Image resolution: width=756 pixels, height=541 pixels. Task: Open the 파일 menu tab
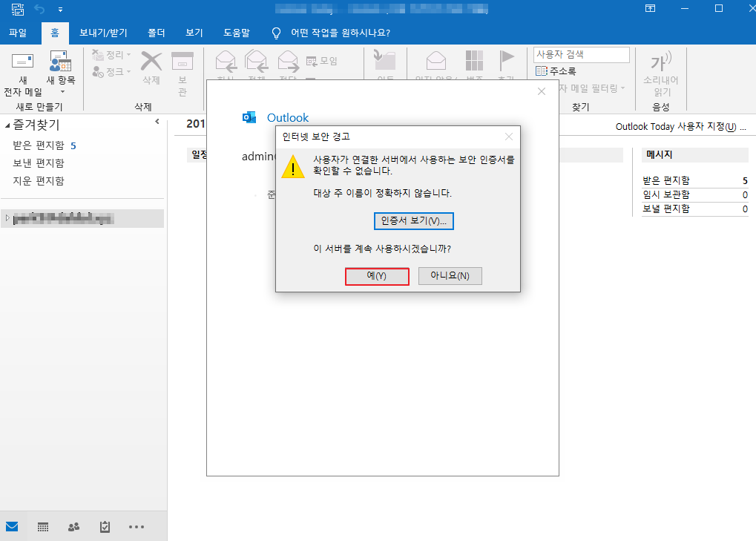point(18,33)
